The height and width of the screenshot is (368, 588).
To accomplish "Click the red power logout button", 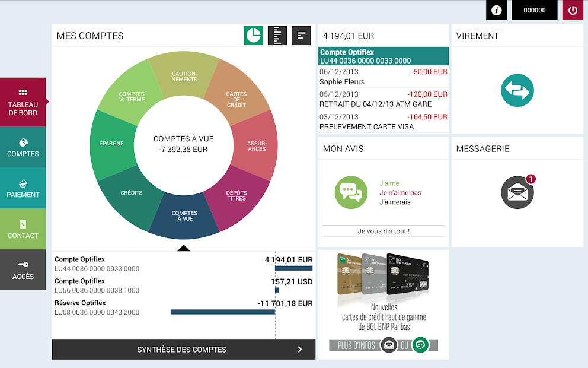I will (x=573, y=10).
